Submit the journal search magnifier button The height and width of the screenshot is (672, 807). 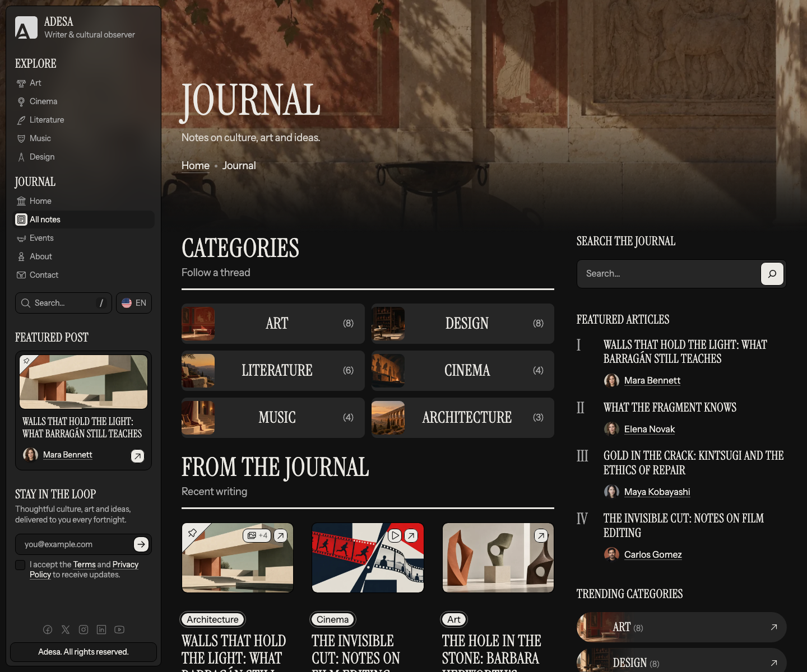pos(772,274)
